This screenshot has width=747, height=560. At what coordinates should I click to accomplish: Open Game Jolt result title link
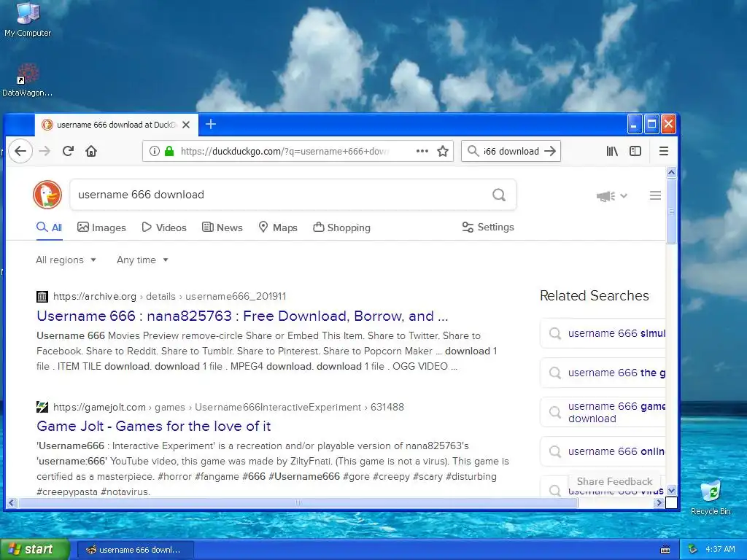click(153, 426)
